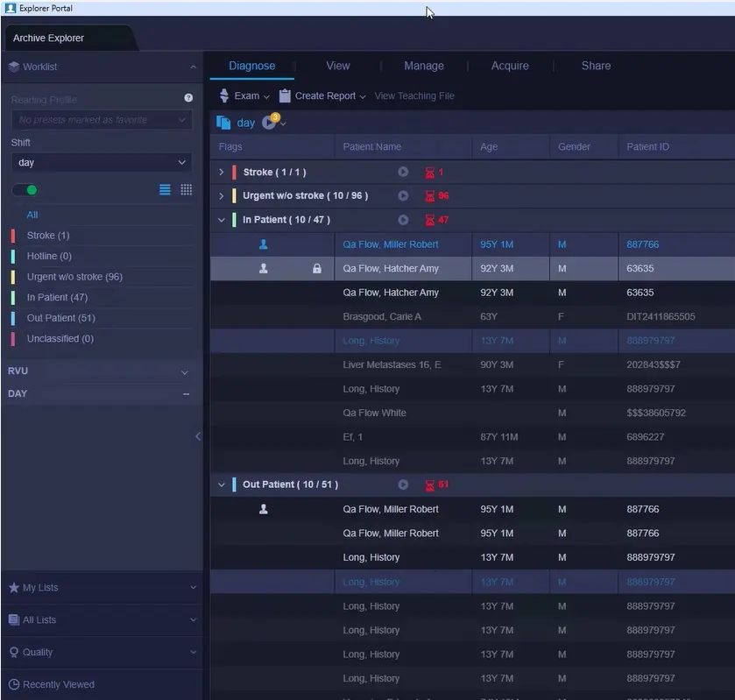Filter by In Patient (47) category

click(57, 297)
